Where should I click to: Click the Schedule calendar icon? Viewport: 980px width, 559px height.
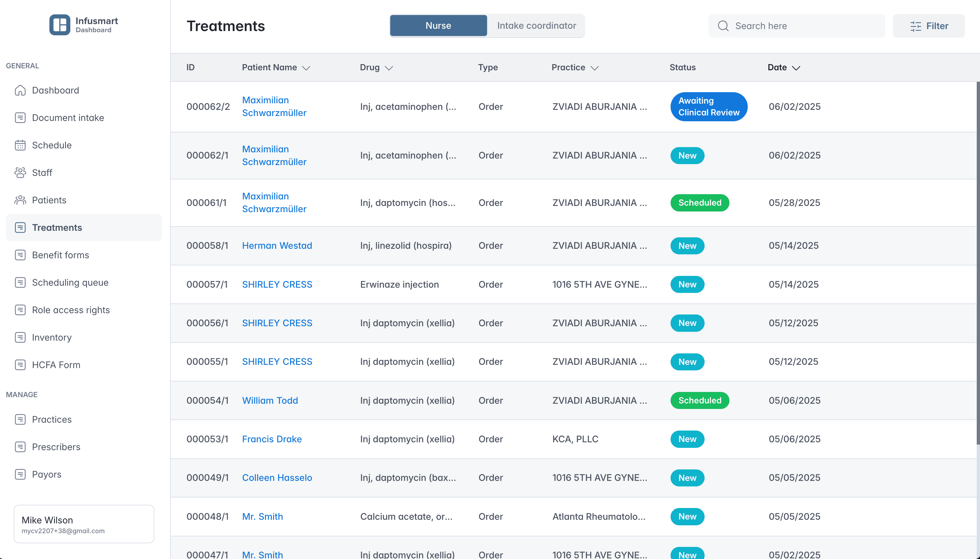point(20,145)
